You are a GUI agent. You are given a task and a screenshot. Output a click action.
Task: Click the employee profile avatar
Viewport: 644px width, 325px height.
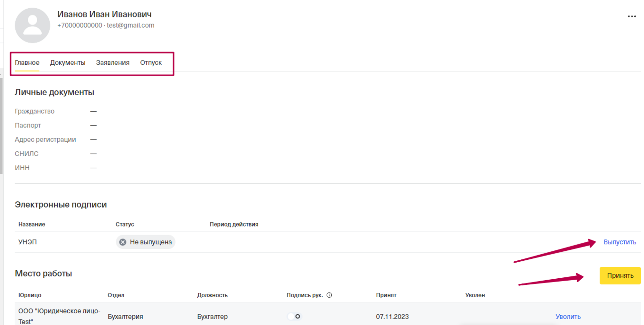[x=33, y=25]
